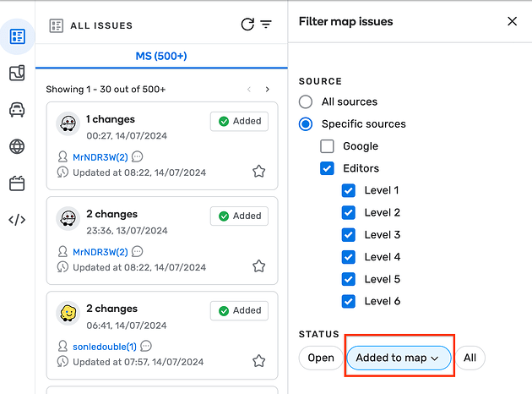Open the globe icon in sidebar
This screenshot has height=394, width=532.
tap(17, 146)
